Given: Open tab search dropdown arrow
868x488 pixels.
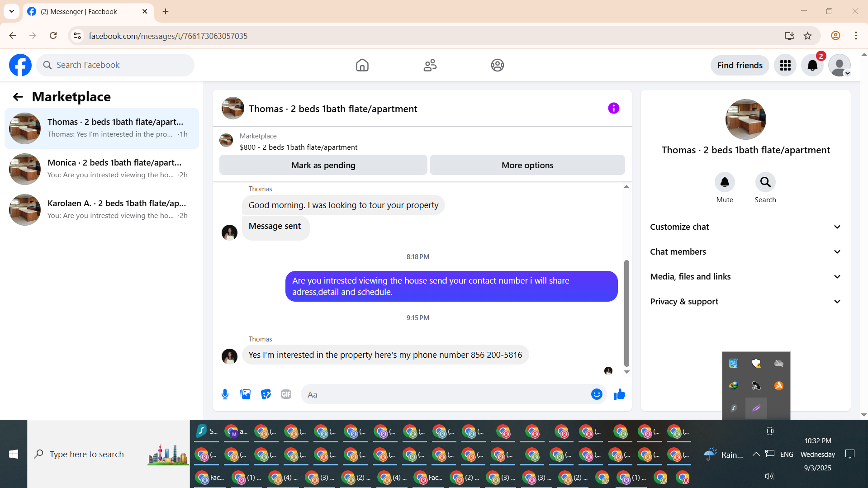Looking at the screenshot, I should tap(12, 11).
